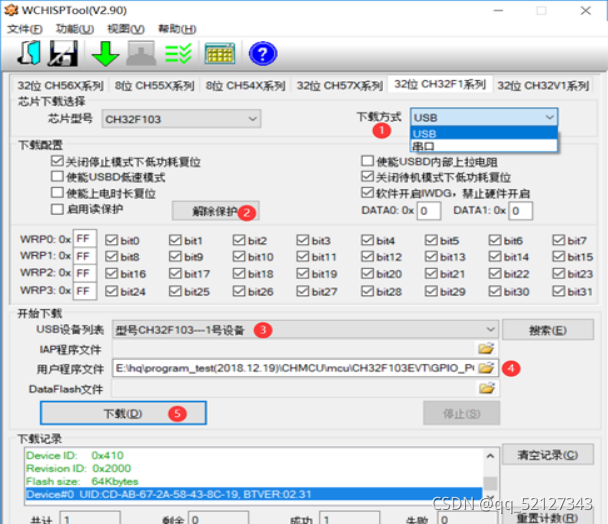
Task: Click the green checklist verify icon
Action: point(178,53)
